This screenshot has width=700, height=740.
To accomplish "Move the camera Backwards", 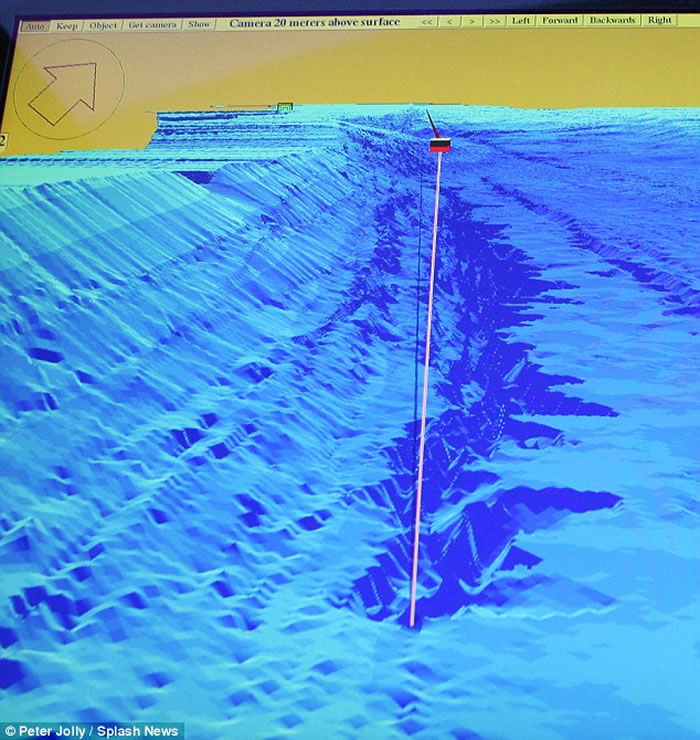I will [611, 20].
